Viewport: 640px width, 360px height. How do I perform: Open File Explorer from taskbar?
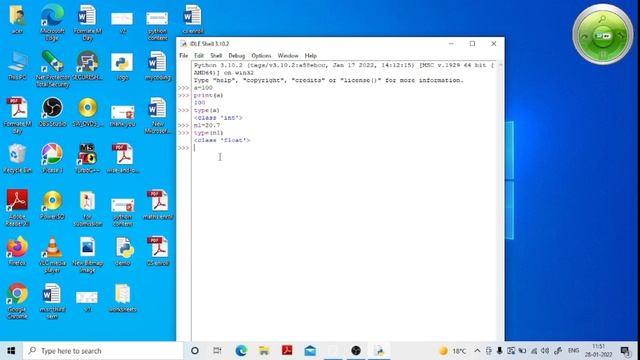point(264,351)
